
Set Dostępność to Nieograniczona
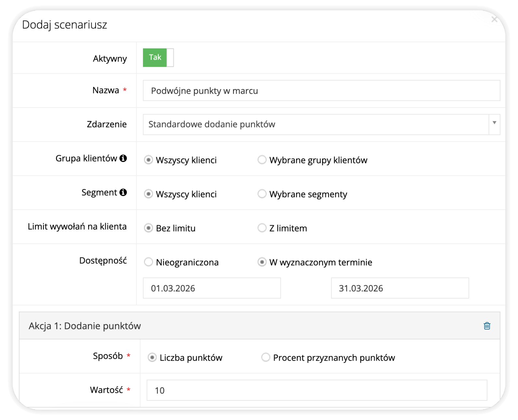[x=148, y=262]
